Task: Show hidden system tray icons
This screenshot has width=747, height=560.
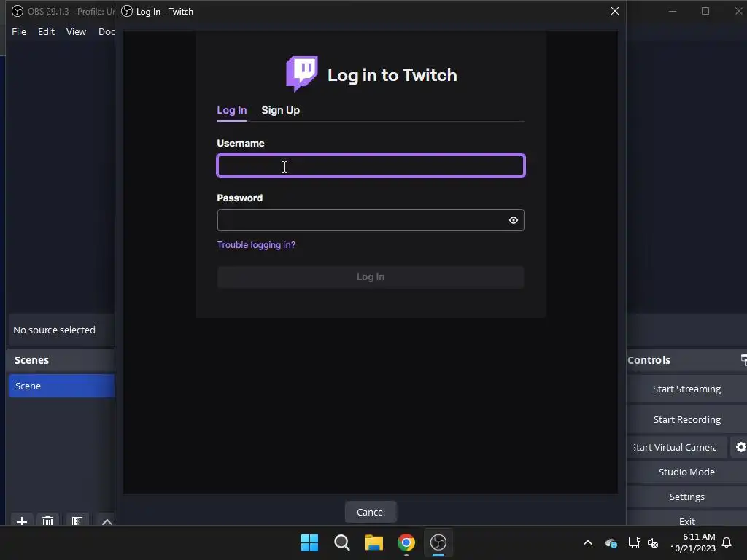Action: coord(588,542)
